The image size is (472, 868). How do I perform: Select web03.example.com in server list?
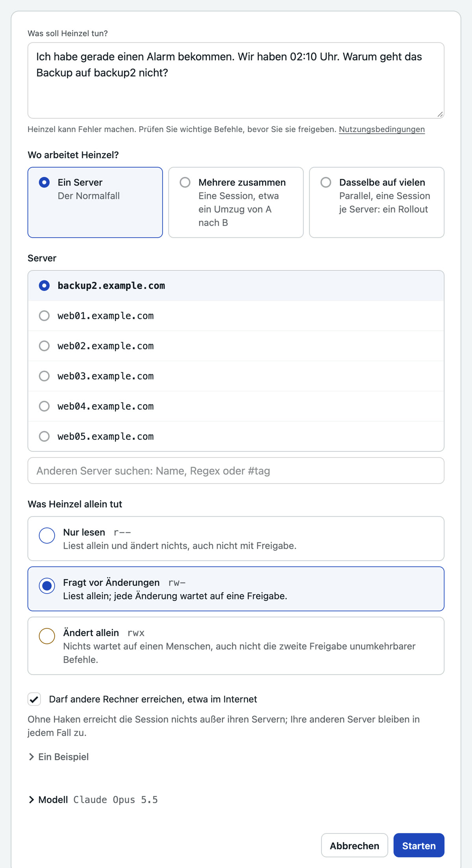(x=236, y=376)
